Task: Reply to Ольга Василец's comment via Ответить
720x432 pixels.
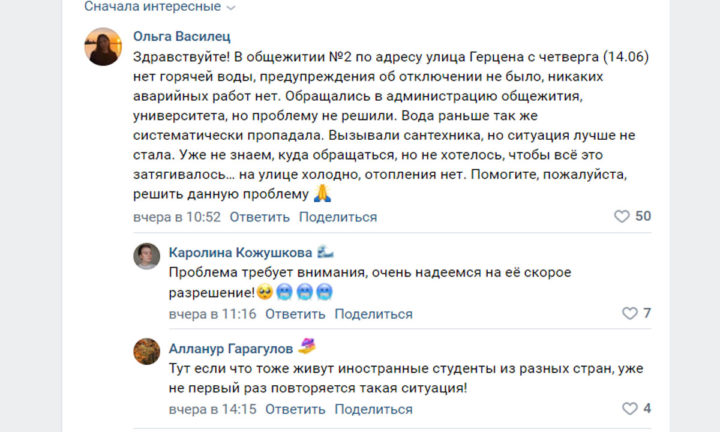Action: (x=260, y=217)
